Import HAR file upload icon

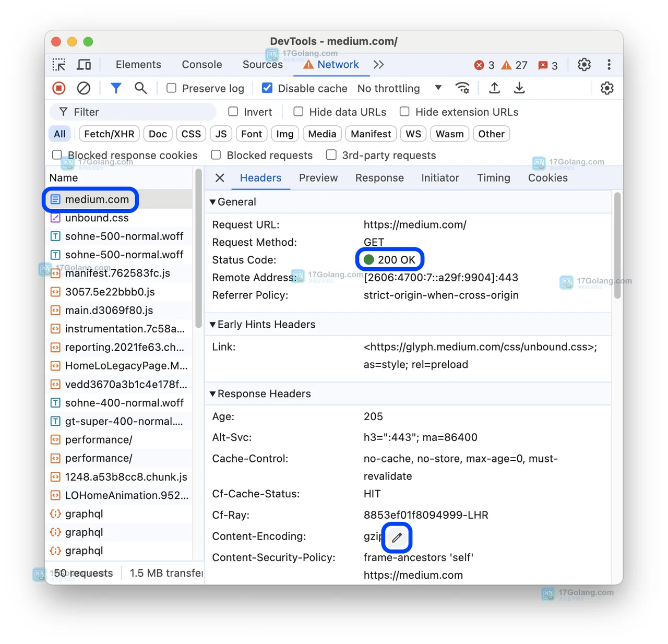(x=494, y=88)
